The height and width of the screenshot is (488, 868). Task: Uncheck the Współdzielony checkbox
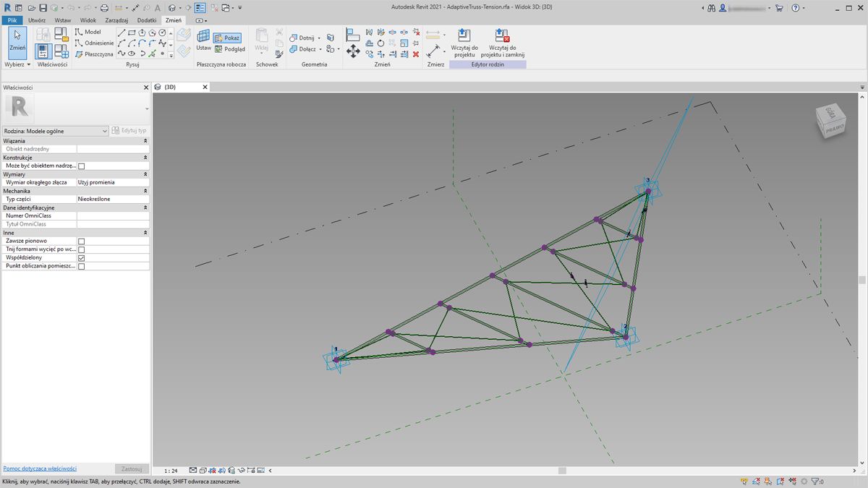click(81, 258)
